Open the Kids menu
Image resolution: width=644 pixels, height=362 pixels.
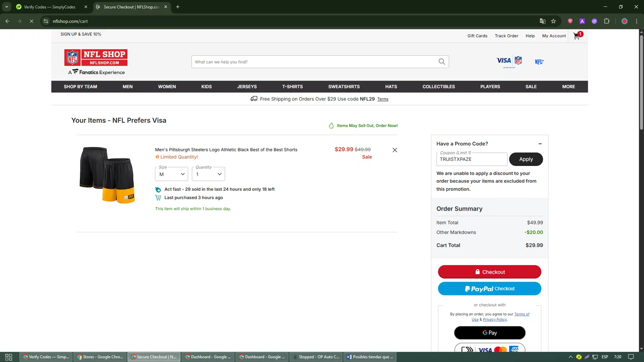click(x=207, y=87)
